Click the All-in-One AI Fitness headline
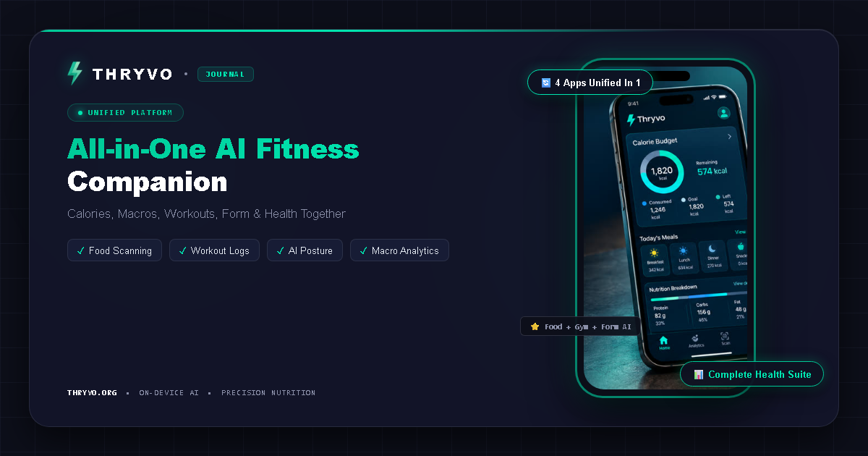Viewport: 868px width, 456px height. [x=213, y=149]
